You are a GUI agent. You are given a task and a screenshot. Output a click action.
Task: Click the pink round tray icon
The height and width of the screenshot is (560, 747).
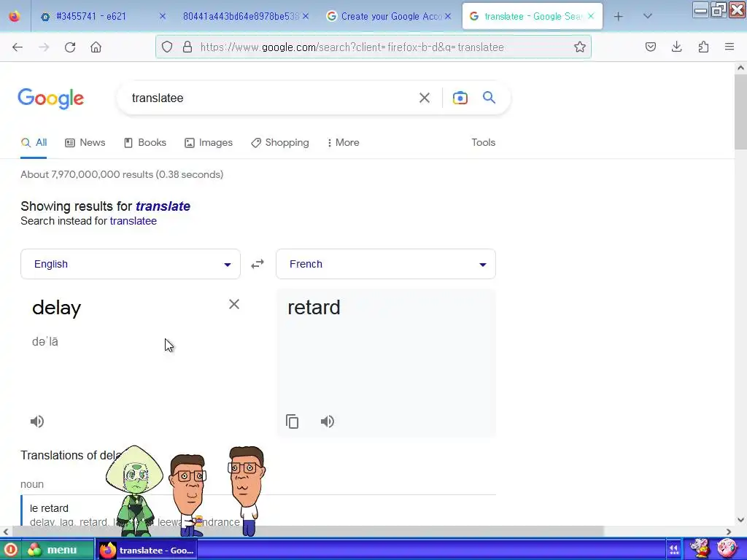pyautogui.click(x=727, y=549)
